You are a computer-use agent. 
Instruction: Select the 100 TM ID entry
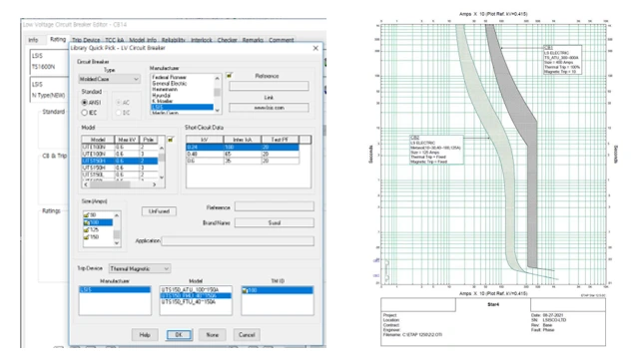pyautogui.click(x=278, y=290)
